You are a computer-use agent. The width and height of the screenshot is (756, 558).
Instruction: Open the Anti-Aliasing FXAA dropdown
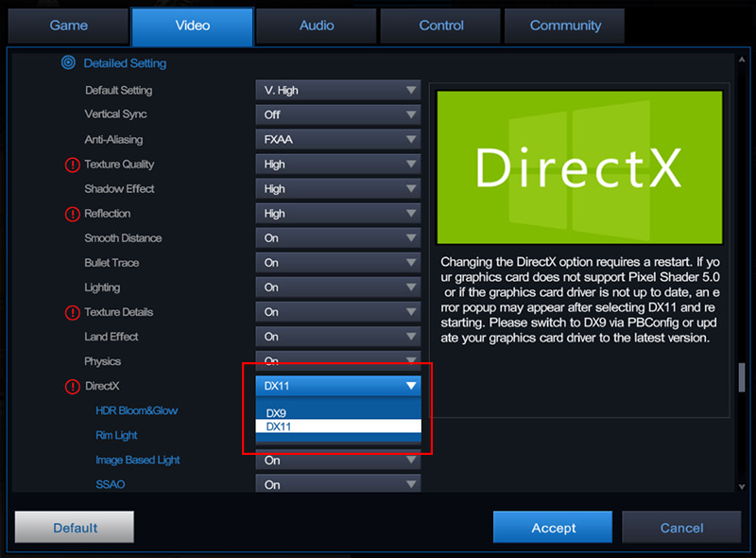(x=338, y=140)
